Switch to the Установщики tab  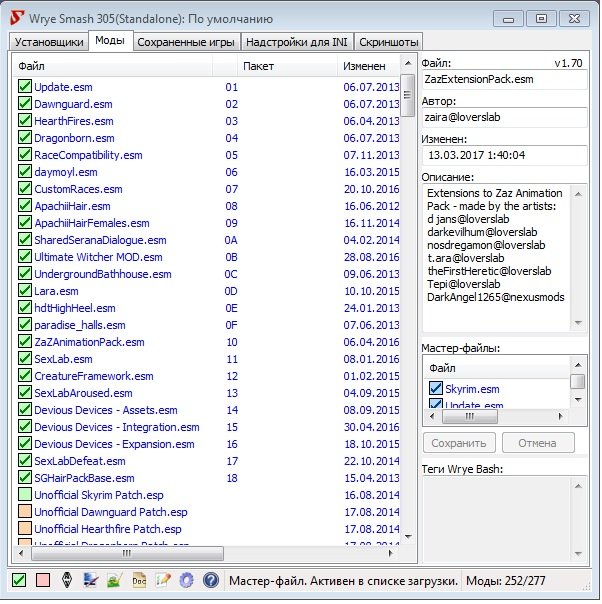(48, 42)
